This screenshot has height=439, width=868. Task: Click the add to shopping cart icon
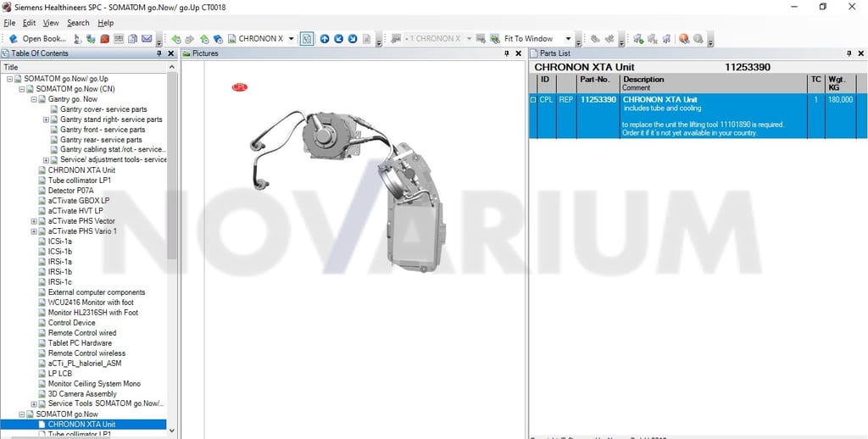[x=638, y=39]
